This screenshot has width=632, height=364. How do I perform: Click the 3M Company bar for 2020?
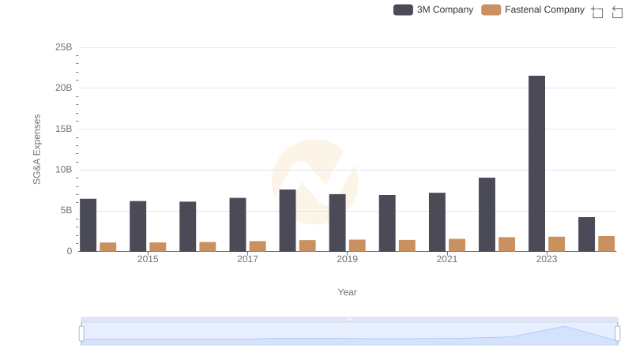pyautogui.click(x=387, y=223)
